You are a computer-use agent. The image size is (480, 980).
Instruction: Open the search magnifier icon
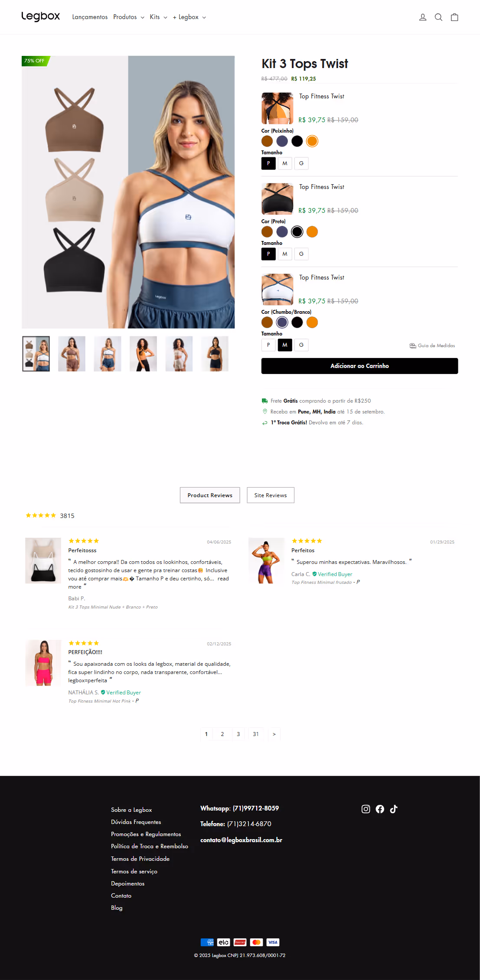tap(438, 17)
